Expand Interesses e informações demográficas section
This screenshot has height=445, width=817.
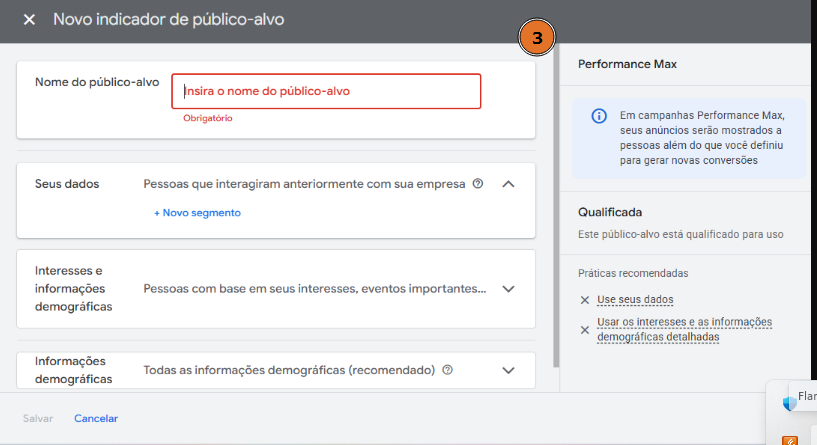coord(508,289)
